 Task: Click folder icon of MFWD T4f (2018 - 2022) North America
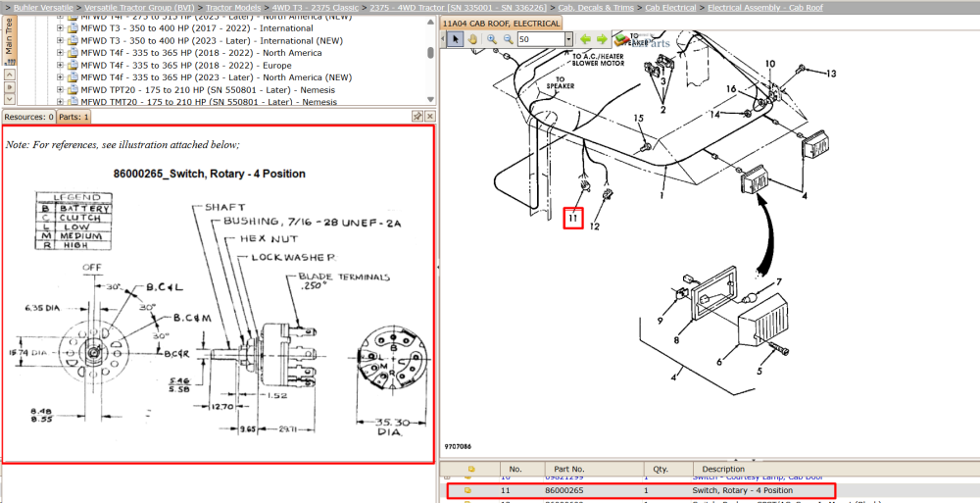[73, 53]
